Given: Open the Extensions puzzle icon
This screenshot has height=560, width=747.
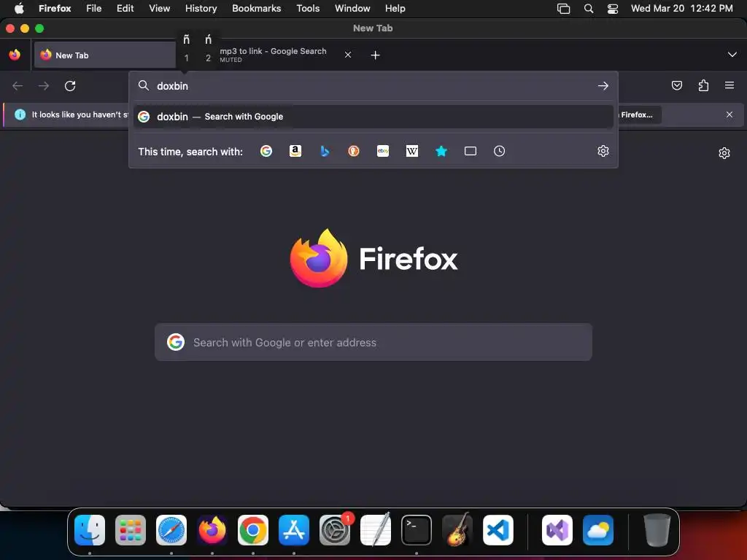Looking at the screenshot, I should click(x=703, y=86).
